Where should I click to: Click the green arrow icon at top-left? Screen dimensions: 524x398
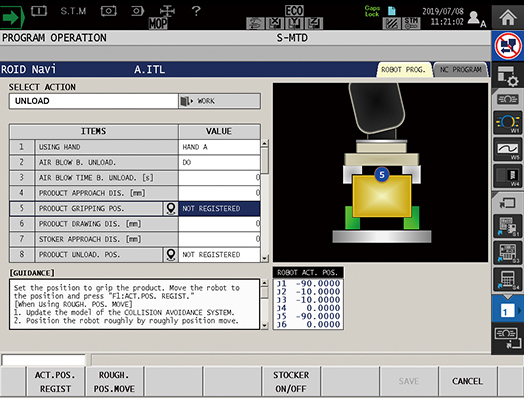(x=12, y=17)
